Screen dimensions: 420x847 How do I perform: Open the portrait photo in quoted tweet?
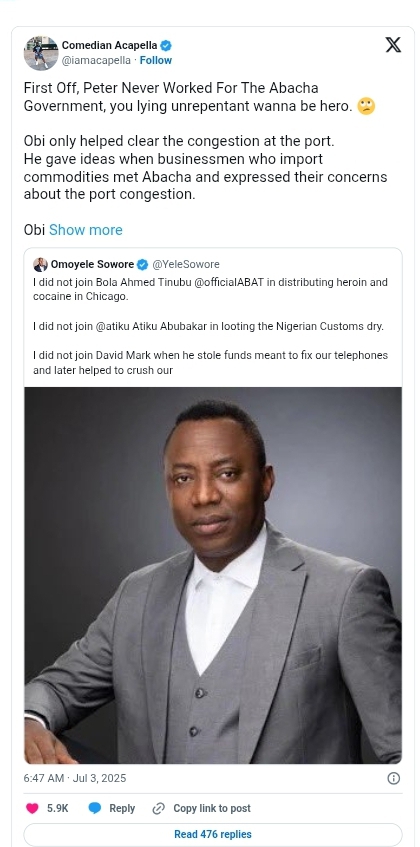tap(213, 575)
